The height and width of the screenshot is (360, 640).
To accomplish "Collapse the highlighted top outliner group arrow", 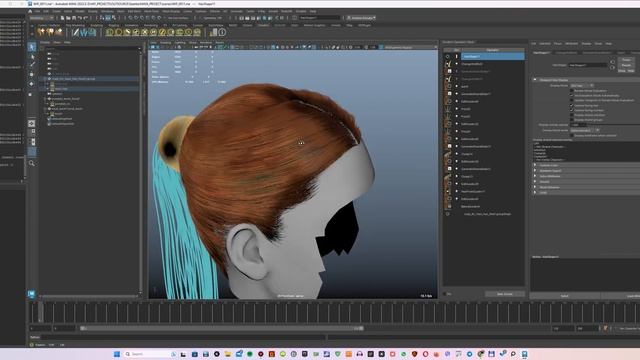I will (45, 79).
